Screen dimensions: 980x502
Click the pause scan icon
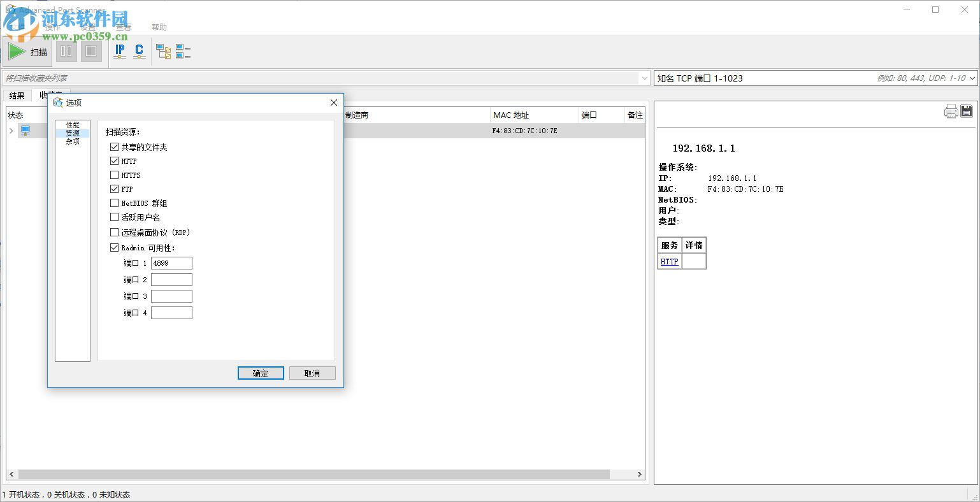pyautogui.click(x=66, y=51)
